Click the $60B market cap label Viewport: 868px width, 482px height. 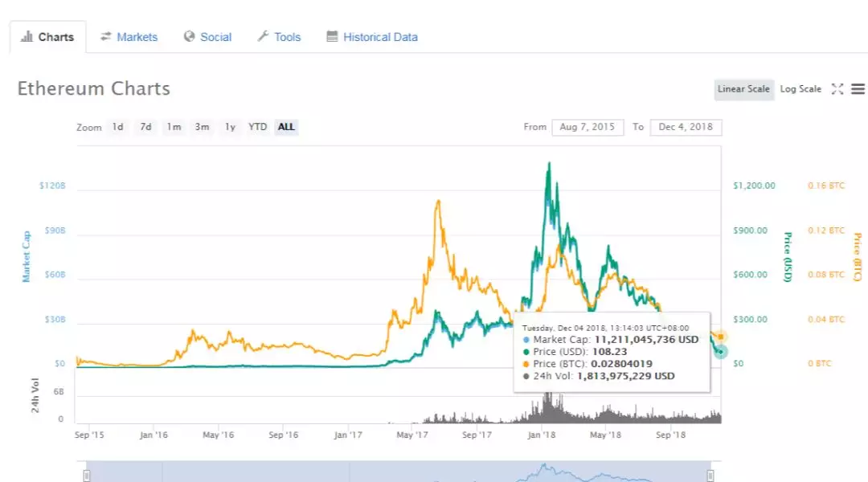[55, 275]
